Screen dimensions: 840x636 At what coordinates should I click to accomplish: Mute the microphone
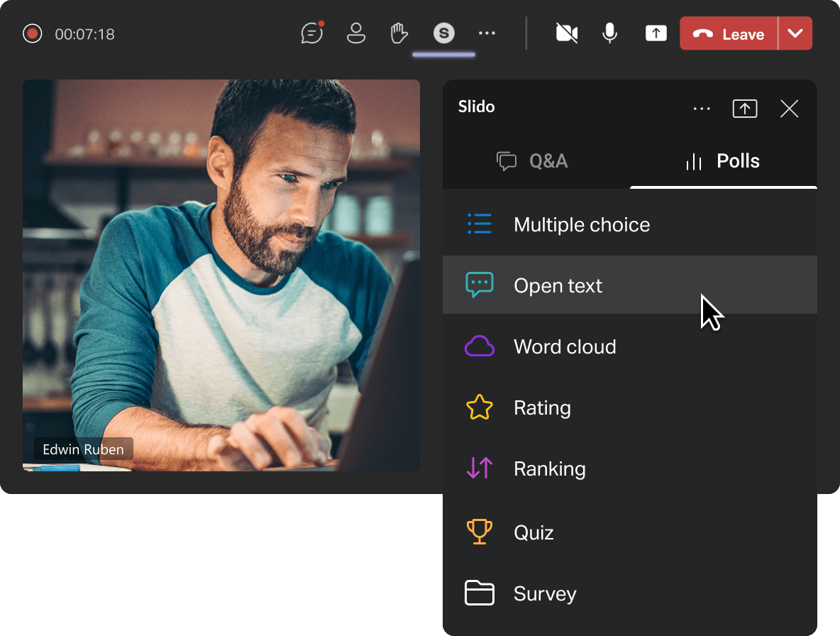coord(609,33)
